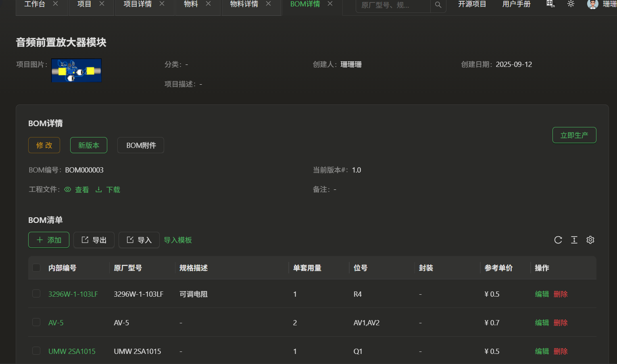Screen dimensions: 617x364
Task: Check the UMW 2SA1015 row checkbox
Action: 36,351
